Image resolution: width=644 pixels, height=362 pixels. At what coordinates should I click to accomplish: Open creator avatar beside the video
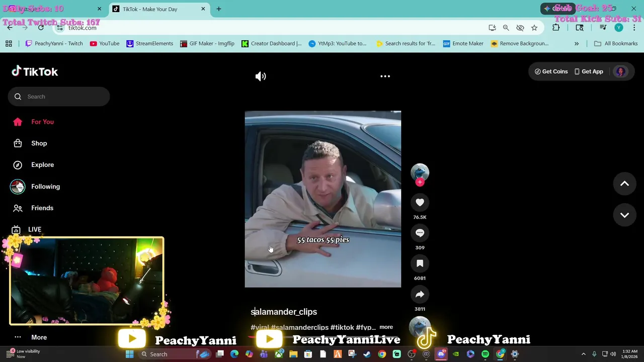[420, 172]
